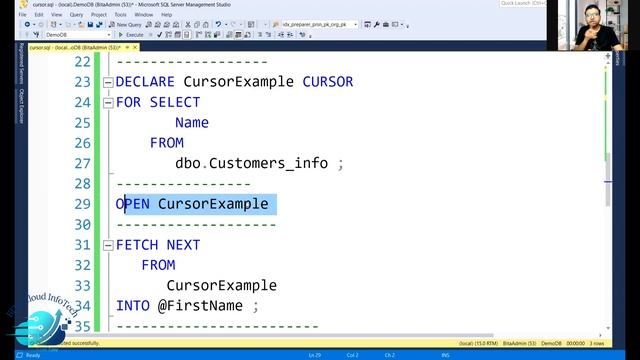Open the idx_preparer find combo box
Viewport: 640px width, 360px height.
click(x=320, y=24)
